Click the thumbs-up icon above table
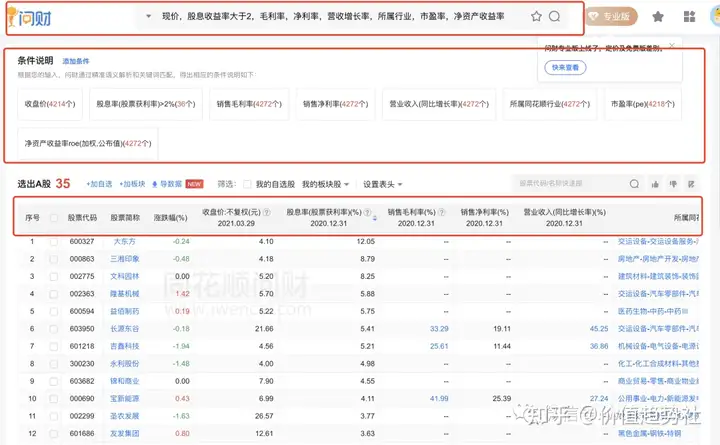This screenshot has height=445, width=720. click(655, 184)
